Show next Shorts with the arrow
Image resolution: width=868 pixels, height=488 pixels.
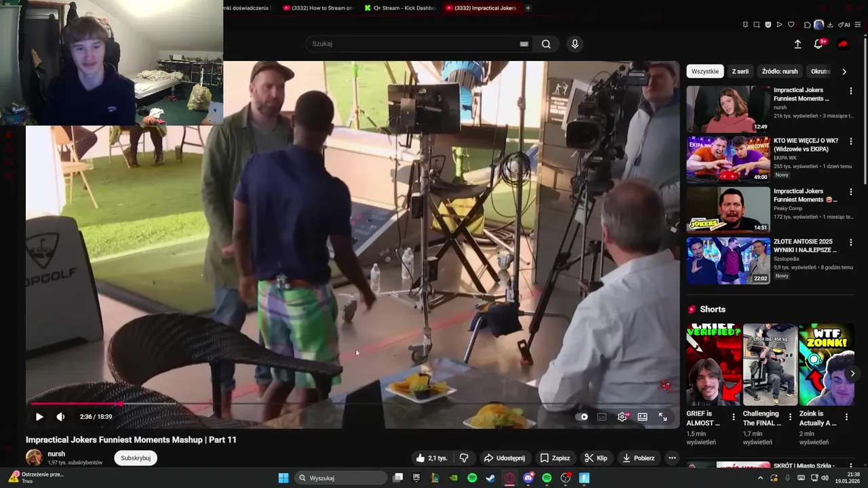tap(852, 373)
